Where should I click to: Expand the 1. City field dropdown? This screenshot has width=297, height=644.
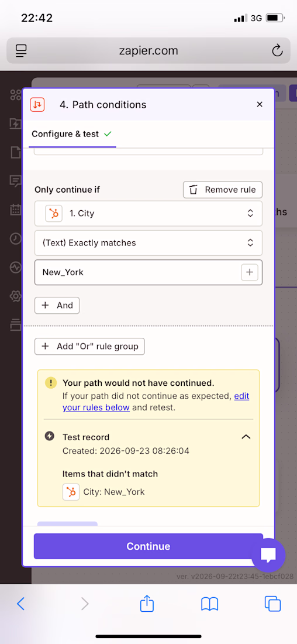tap(148, 213)
